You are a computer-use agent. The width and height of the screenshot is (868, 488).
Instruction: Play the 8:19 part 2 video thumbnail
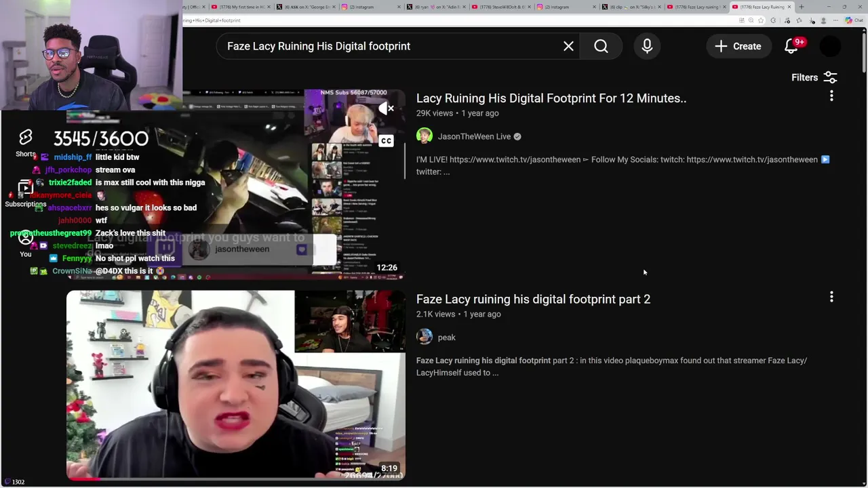[236, 385]
